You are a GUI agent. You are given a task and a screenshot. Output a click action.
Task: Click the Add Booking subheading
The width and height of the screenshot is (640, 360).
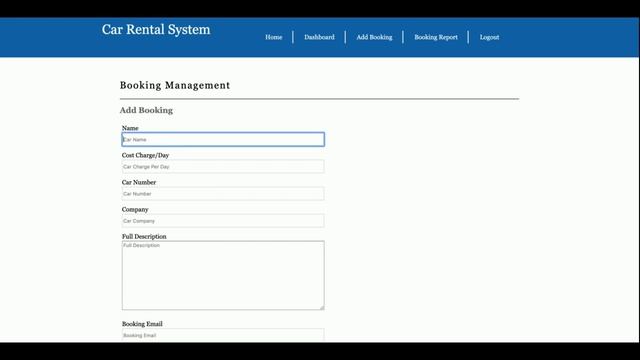146,110
